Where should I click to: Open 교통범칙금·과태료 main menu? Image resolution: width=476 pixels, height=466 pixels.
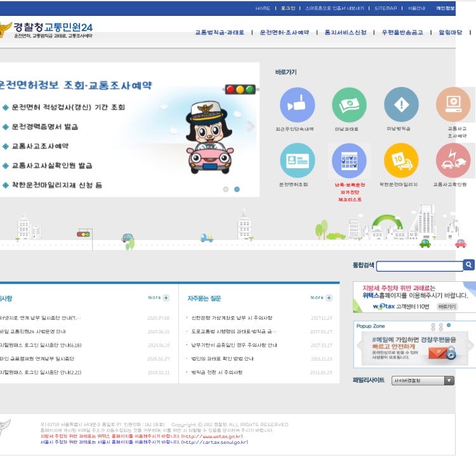point(220,32)
